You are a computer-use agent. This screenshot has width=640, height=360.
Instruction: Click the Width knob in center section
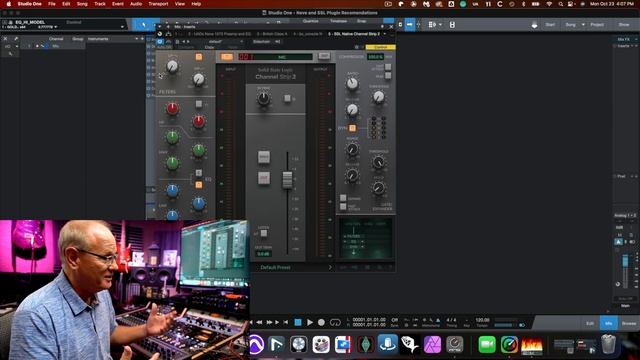264,98
